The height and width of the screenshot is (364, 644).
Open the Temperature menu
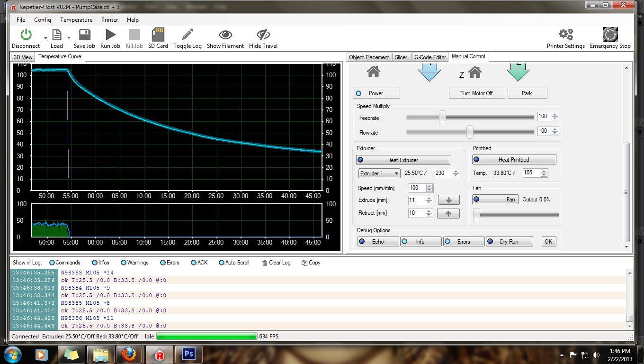76,20
